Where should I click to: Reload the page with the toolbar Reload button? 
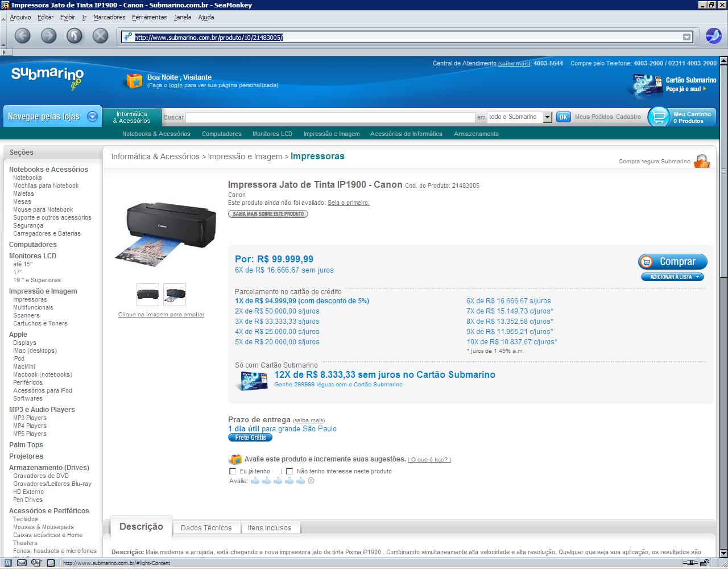pyautogui.click(x=75, y=36)
